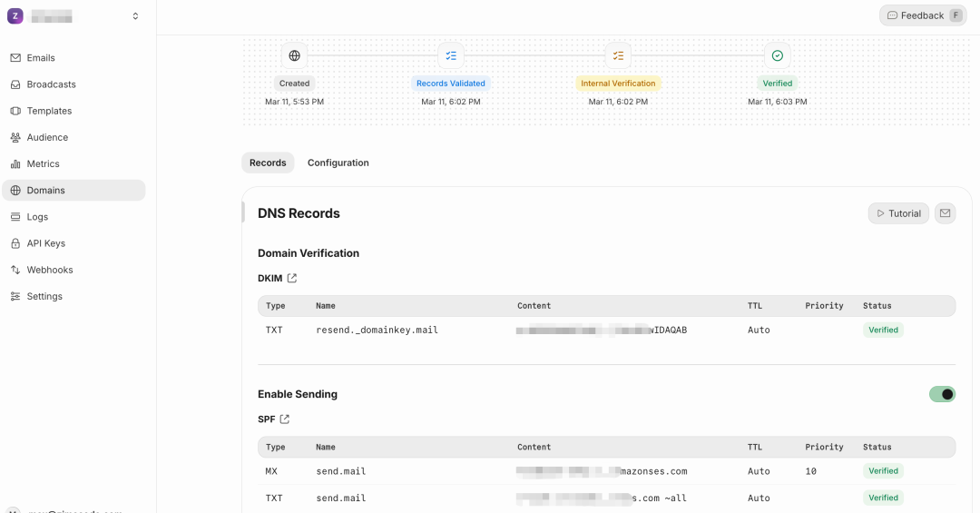This screenshot has height=513, width=980.
Task: Click the Templates icon in sidebar
Action: point(15,111)
